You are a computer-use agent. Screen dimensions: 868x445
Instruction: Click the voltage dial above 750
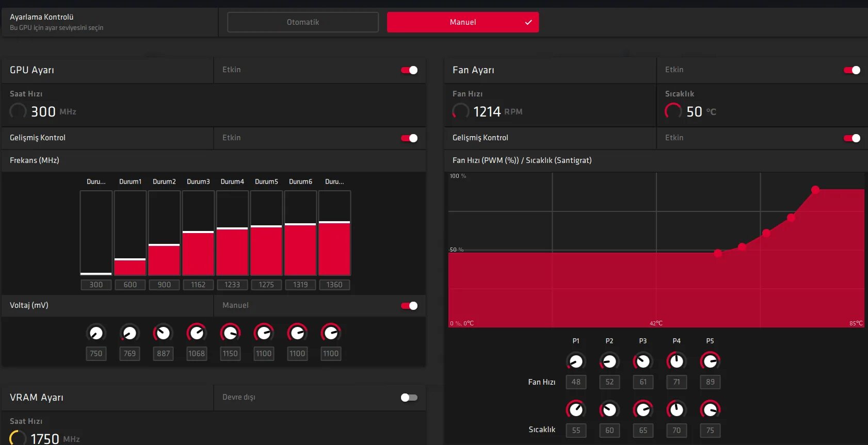[x=96, y=333]
